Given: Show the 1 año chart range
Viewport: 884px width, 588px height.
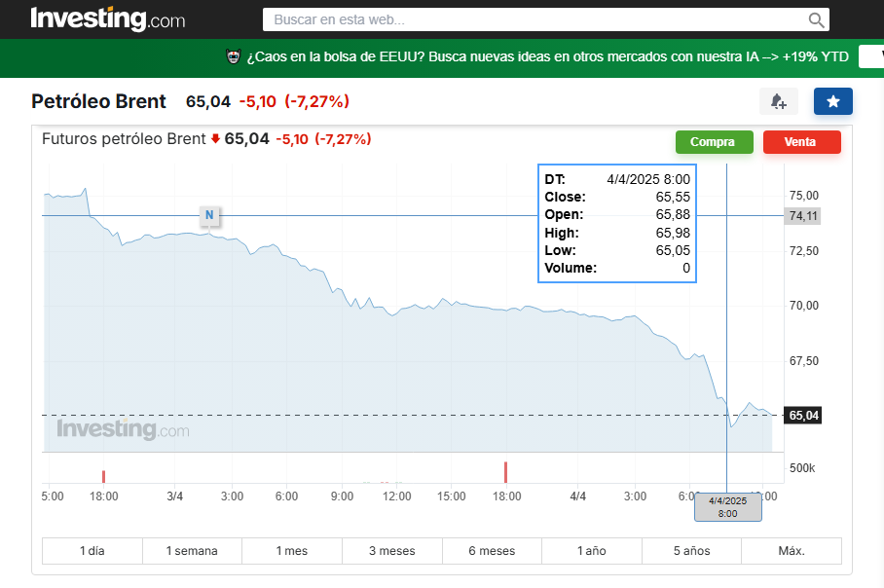Looking at the screenshot, I should [x=591, y=551].
